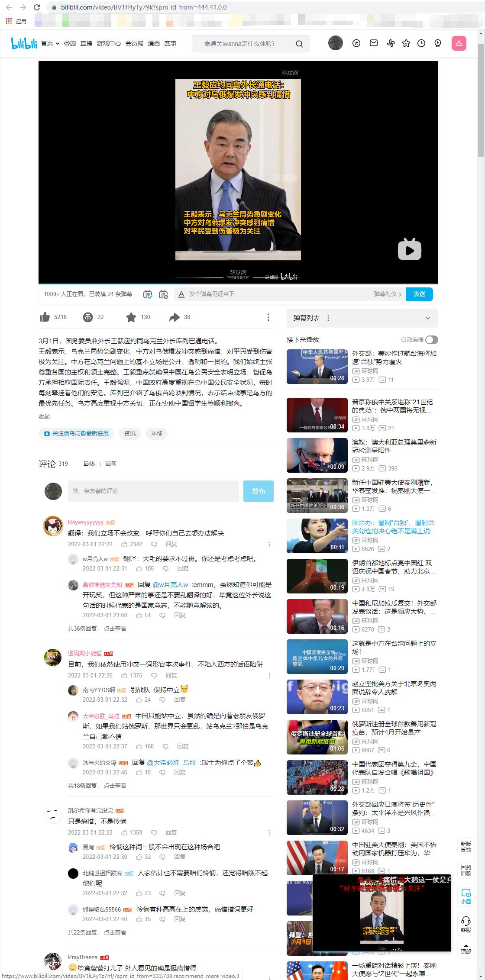The height and width of the screenshot is (980, 485).
Task: Toggle danmaku display with the 弹 icon
Action: point(148,294)
